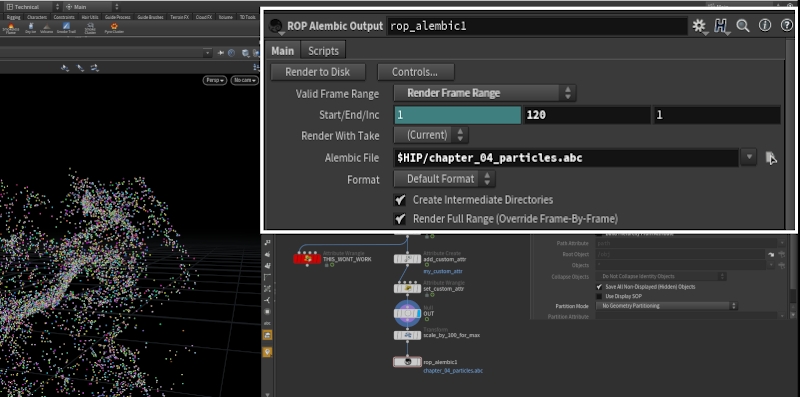The width and height of the screenshot is (800, 397).
Task: Open the help question mark icon
Action: click(787, 26)
